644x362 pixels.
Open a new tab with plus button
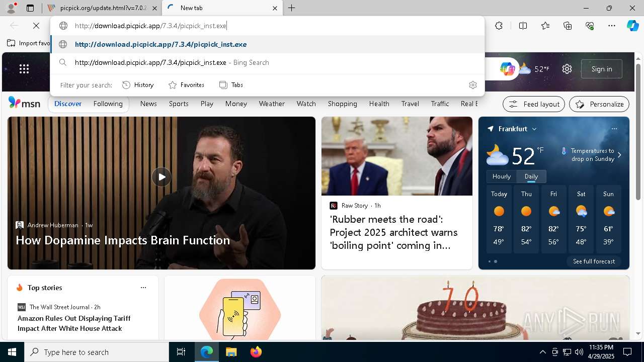(x=292, y=8)
